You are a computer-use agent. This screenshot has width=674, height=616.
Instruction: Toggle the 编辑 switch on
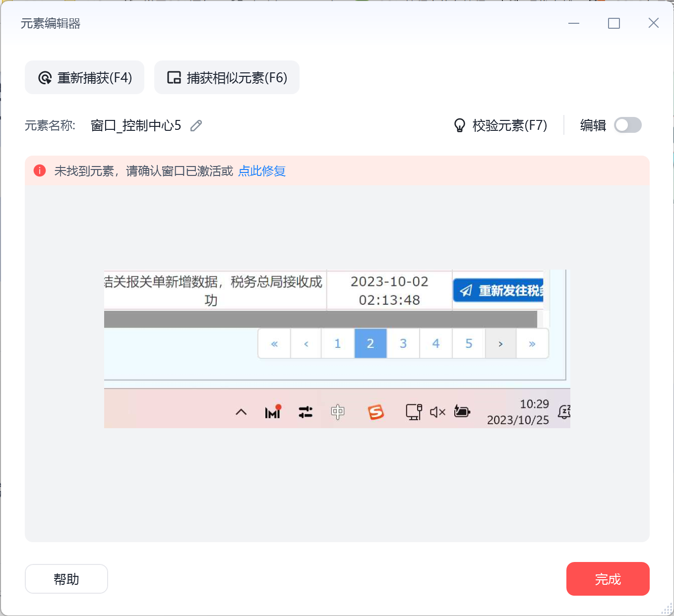pyautogui.click(x=627, y=125)
